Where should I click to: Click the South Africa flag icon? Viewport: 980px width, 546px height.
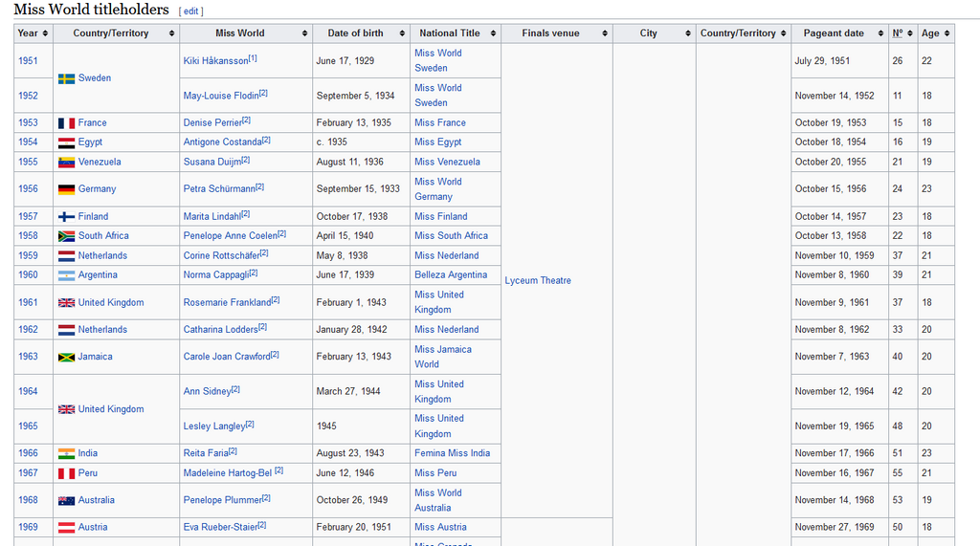(66, 236)
